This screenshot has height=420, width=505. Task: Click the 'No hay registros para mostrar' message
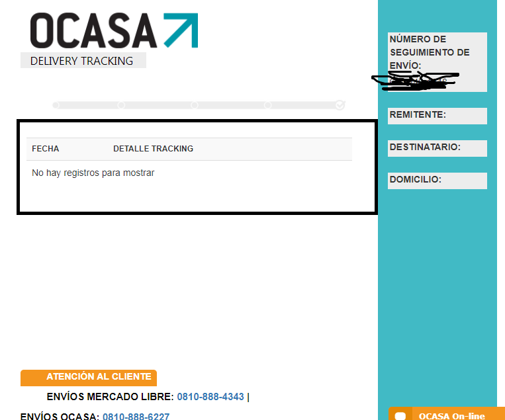point(93,173)
